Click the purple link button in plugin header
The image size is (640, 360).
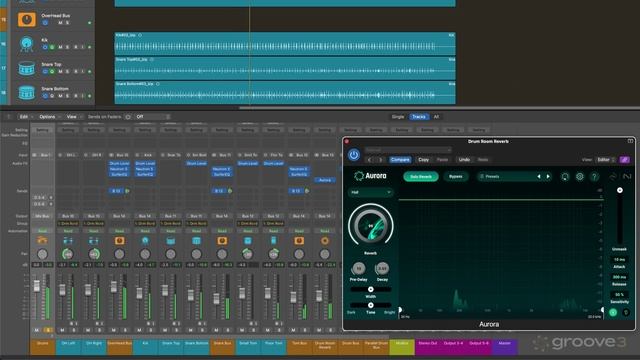pyautogui.click(x=624, y=160)
